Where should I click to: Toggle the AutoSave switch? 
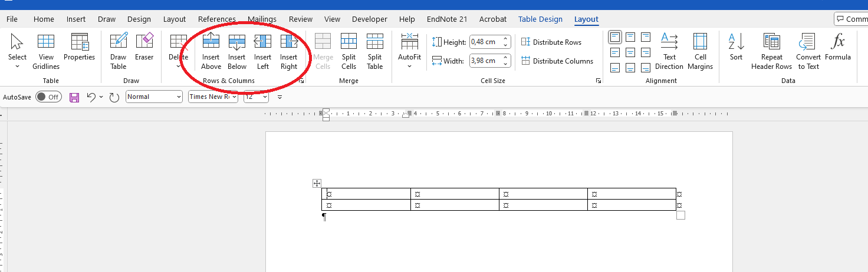[48, 97]
